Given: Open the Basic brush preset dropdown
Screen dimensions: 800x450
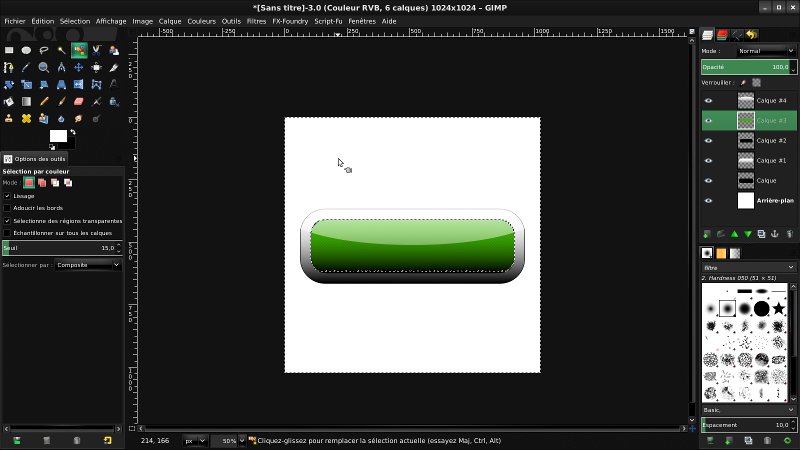Looking at the screenshot, I should pos(748,410).
